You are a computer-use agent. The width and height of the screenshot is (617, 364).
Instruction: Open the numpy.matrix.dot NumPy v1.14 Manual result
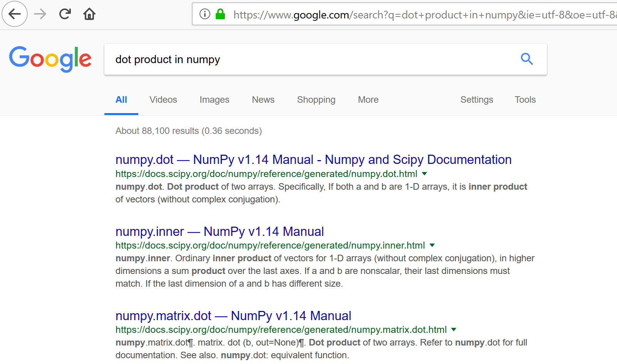[x=233, y=316]
